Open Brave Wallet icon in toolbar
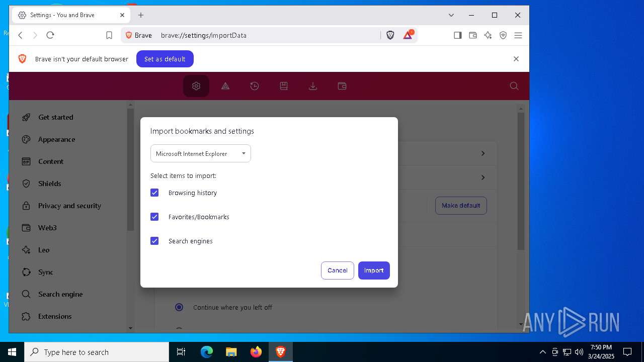Viewport: 644px width, 362px height. (473, 35)
